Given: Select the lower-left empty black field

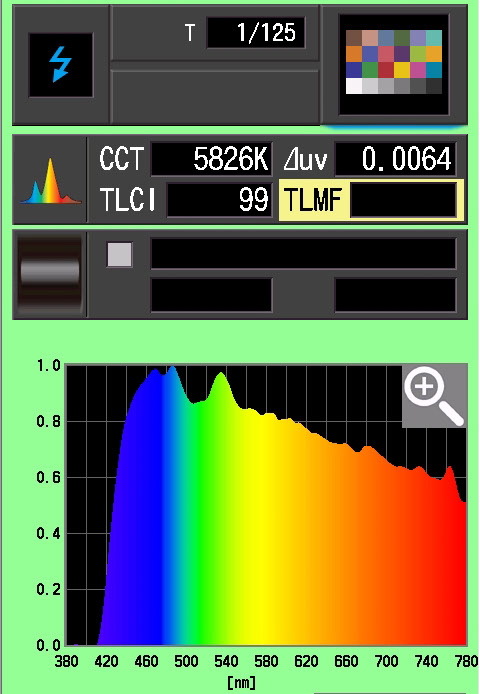Looking at the screenshot, I should click(x=211, y=295).
